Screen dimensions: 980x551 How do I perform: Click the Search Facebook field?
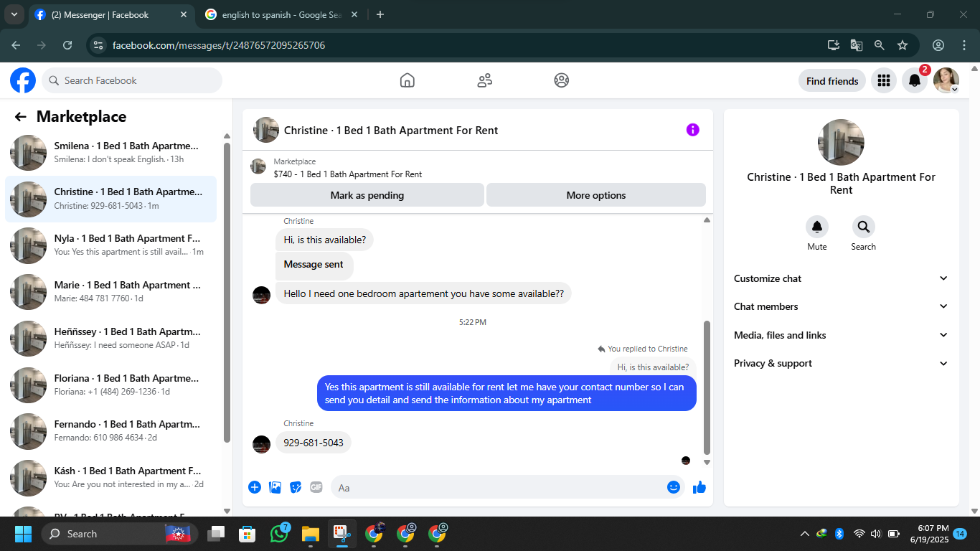pyautogui.click(x=132, y=80)
